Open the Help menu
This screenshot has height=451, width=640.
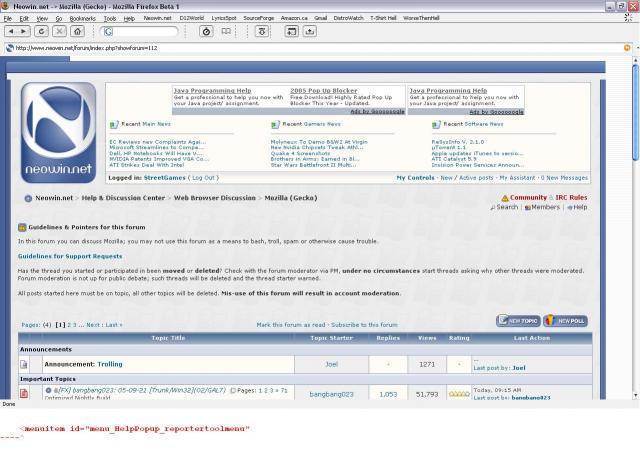tap(129, 18)
